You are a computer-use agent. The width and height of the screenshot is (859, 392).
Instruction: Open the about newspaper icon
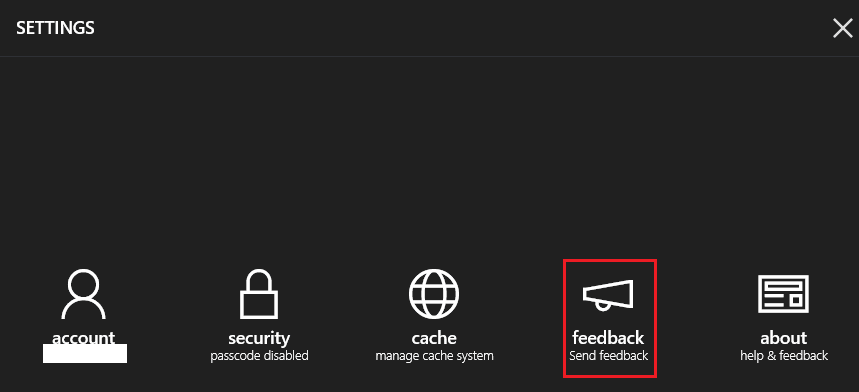[x=783, y=293]
